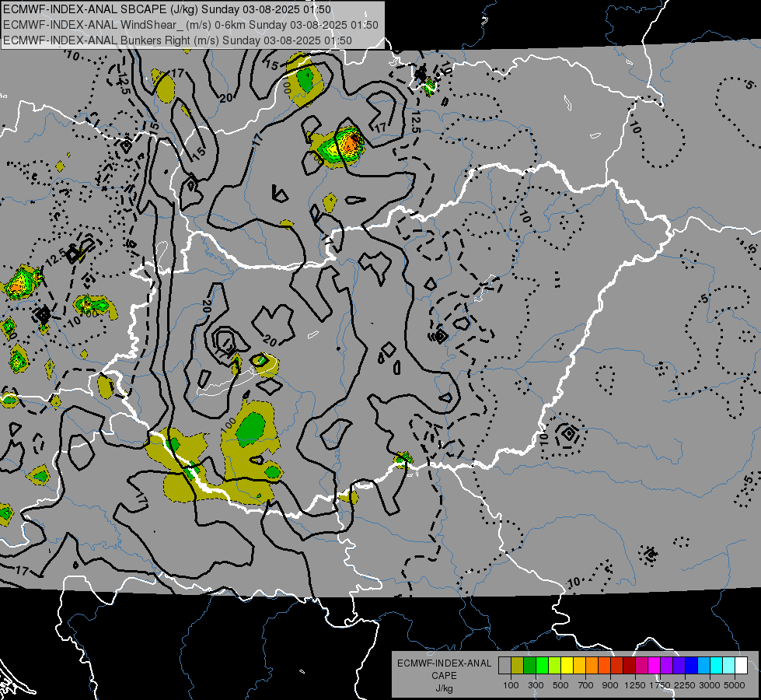
Task: Click legend tick value 5000
Action: [735, 685]
